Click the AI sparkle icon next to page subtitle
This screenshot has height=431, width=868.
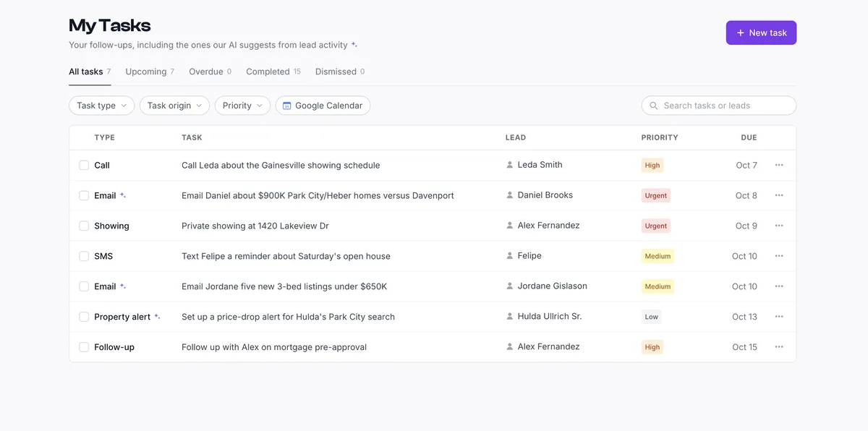(354, 45)
